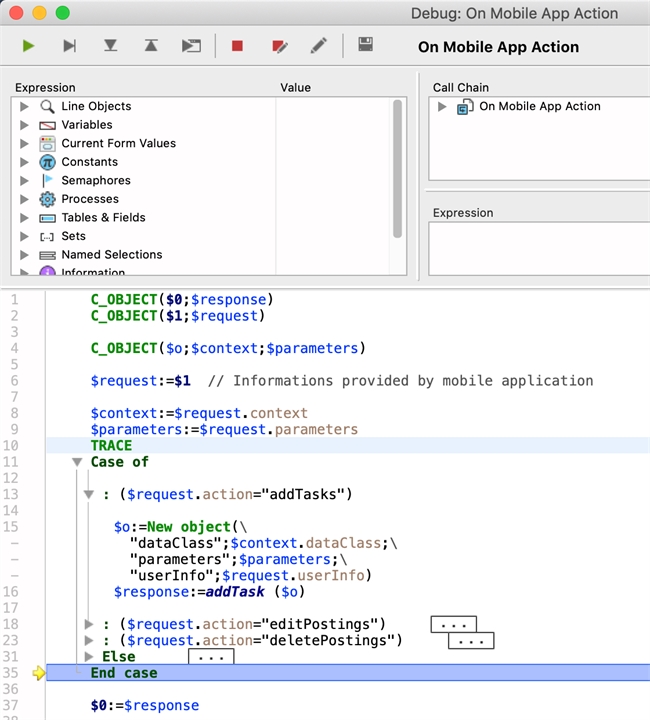Screen dimensions: 650x721
Task: Click the green No Trace play button
Action: pos(29,46)
